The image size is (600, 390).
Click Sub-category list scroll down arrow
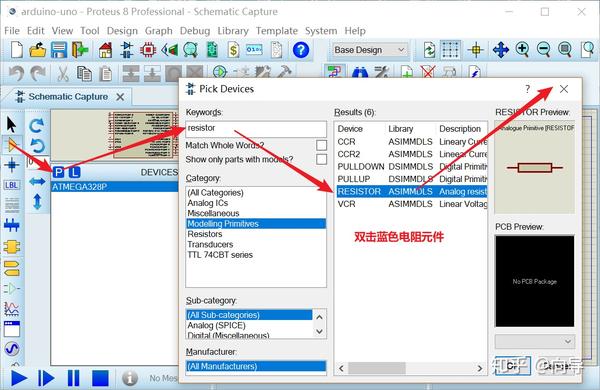pos(320,331)
